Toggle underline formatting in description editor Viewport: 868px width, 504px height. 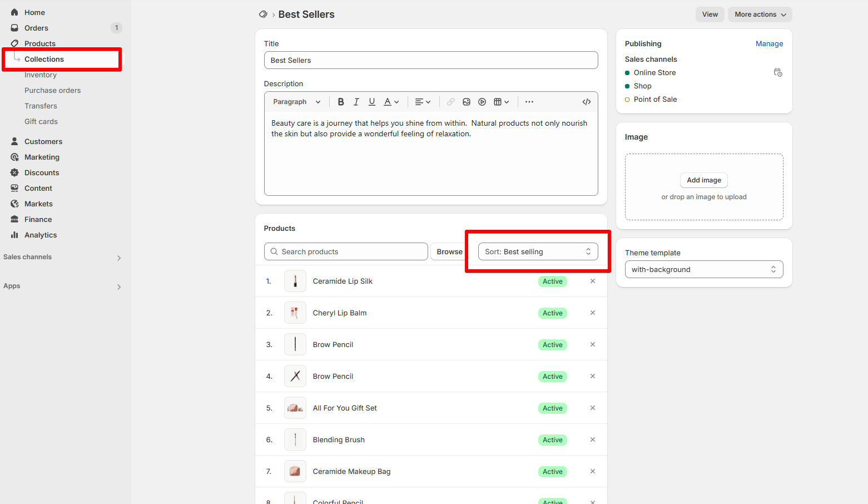(x=372, y=102)
